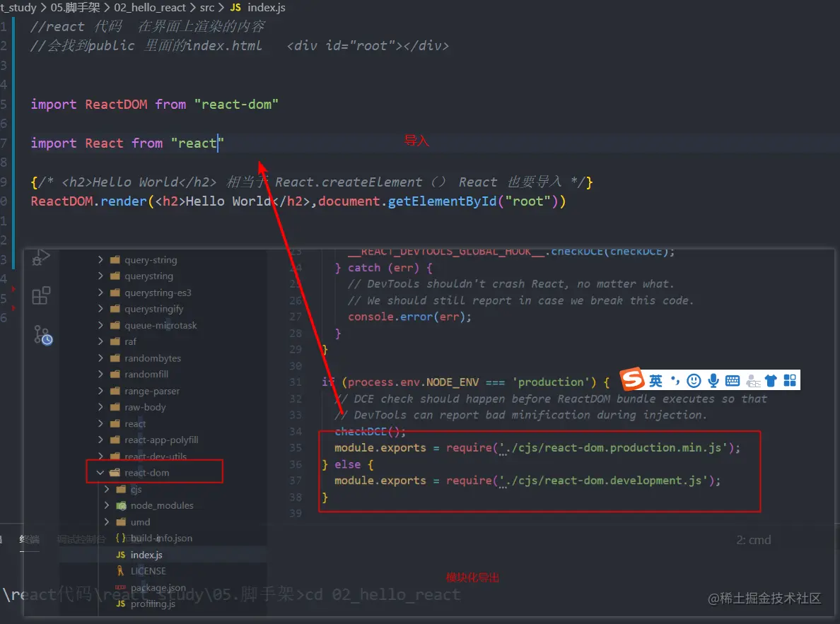Click the LICENSE file ribbon icon
This screenshot has width=840, height=624.
tap(120, 571)
